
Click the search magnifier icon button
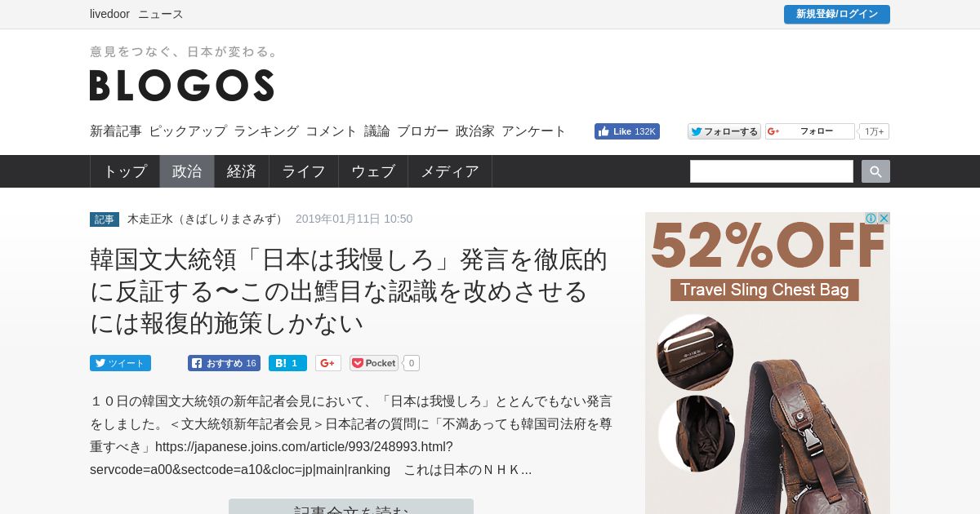(x=875, y=171)
